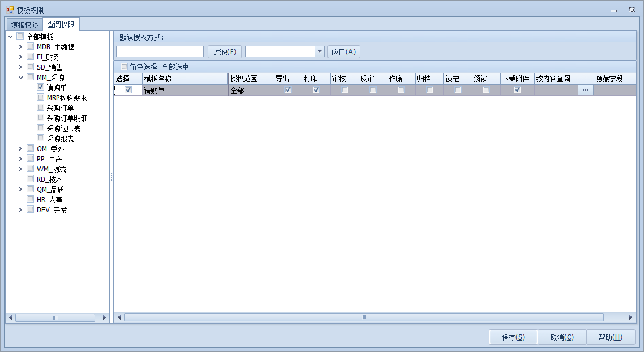Click the grid horizontal scrollbar thumb
The image size is (644, 352).
pos(364,317)
